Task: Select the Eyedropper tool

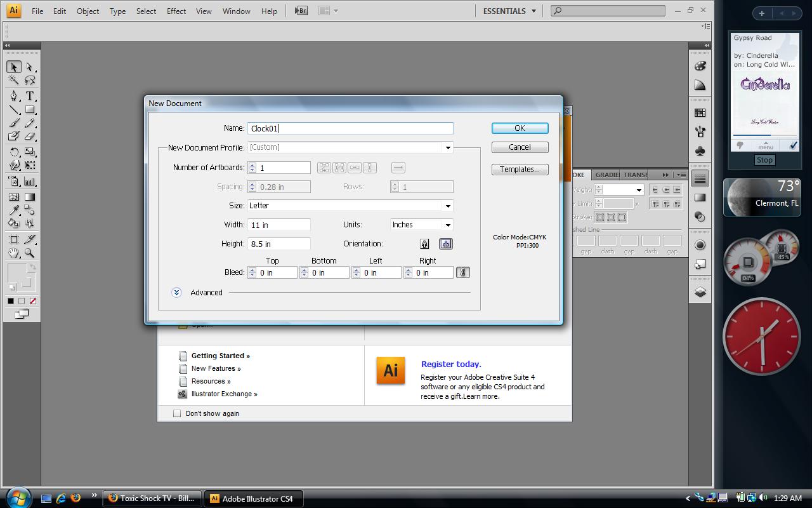Action: click(14, 210)
